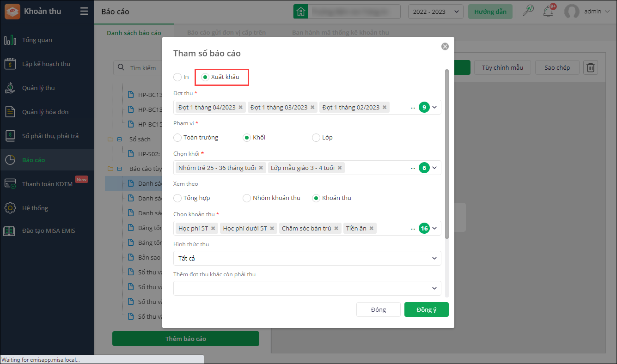Open the notifications bell

click(549, 11)
